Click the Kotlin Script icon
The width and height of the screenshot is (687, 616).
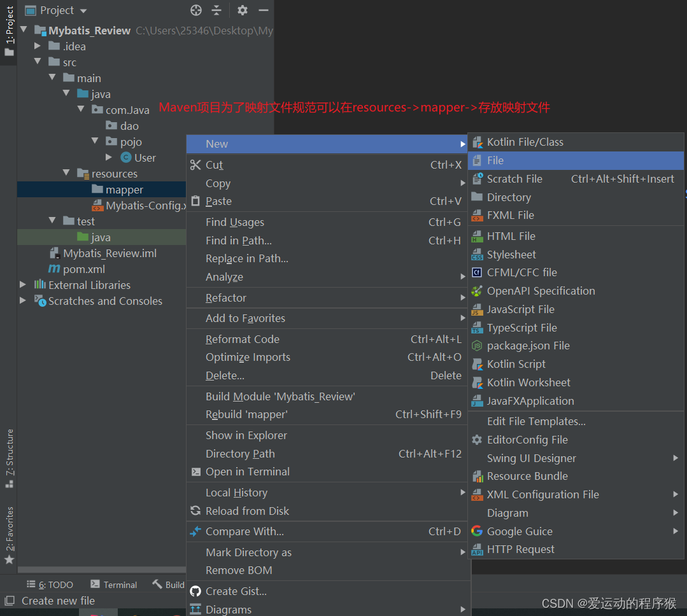477,364
